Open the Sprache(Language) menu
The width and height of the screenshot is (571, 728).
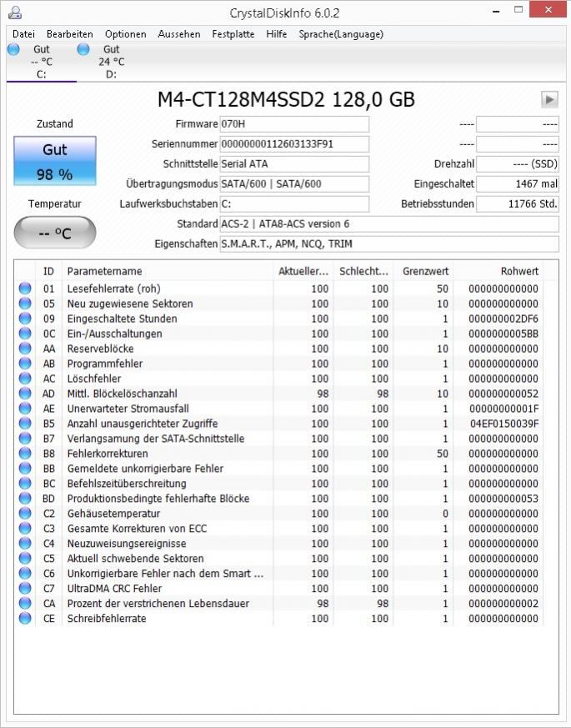pos(341,34)
